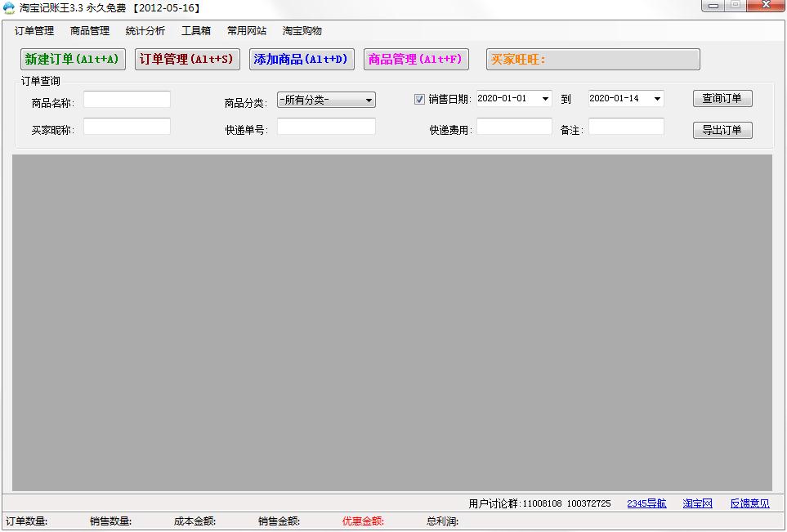Viewport: 787px width, 532px height.
Task: Click the 成本金额 status label
Action: 195,521
